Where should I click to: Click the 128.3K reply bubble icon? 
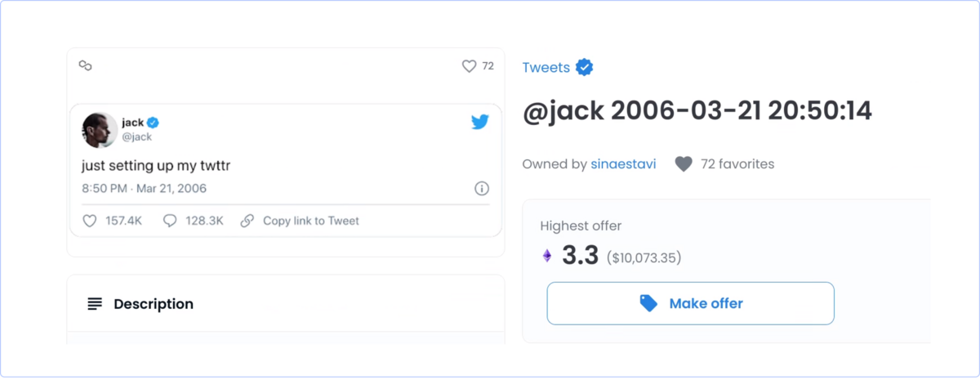tap(170, 221)
